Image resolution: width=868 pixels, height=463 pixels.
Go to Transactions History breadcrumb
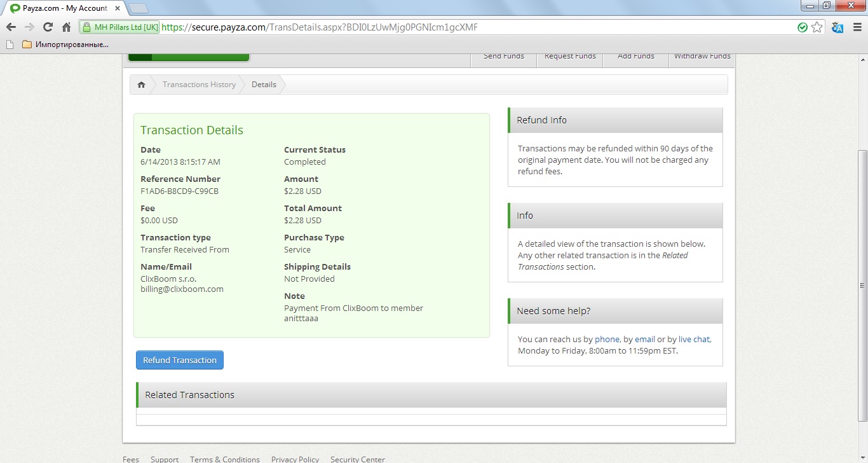tap(199, 85)
